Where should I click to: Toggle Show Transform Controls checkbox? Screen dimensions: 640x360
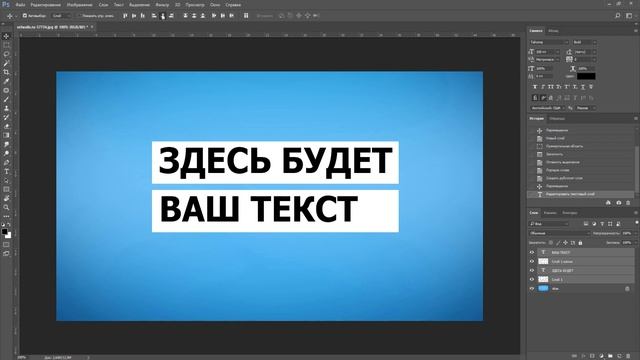tap(79, 16)
